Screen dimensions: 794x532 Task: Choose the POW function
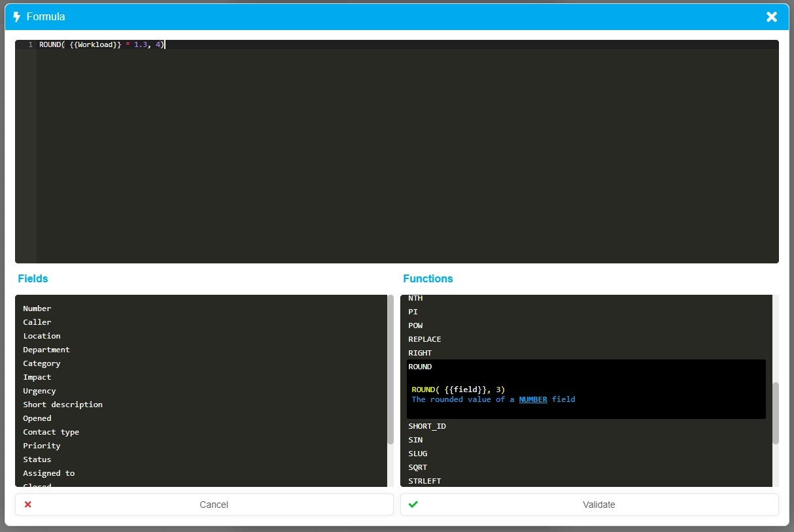pyautogui.click(x=415, y=325)
